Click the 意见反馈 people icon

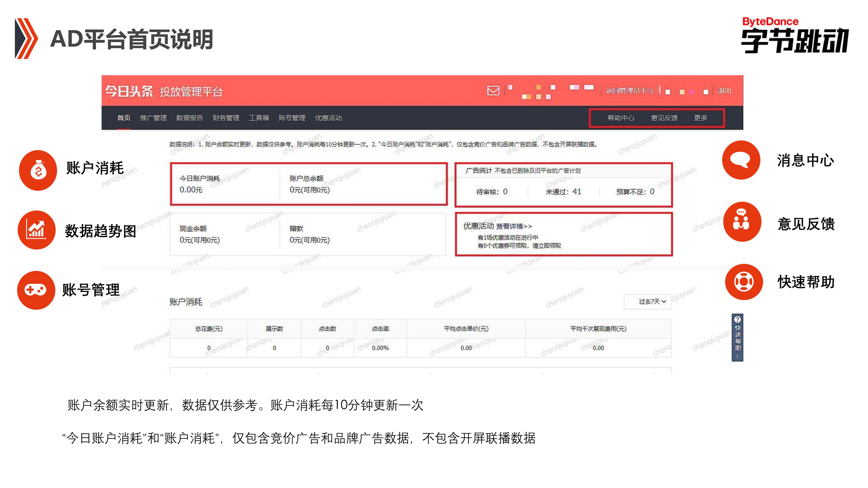tap(742, 222)
